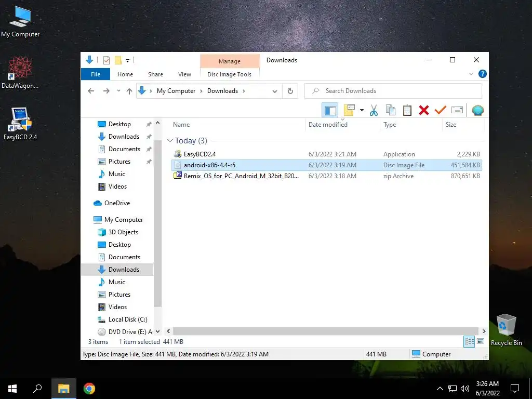Select the android-x86-4.4-r5 disc image
This screenshot has height=399, width=532.
click(x=326, y=165)
